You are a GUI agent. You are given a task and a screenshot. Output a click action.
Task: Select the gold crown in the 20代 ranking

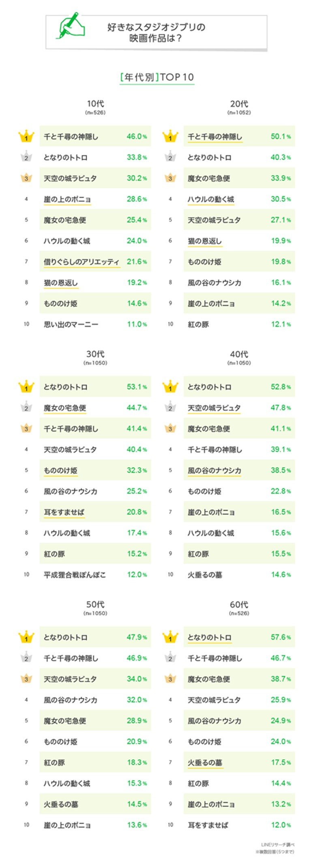tap(170, 137)
